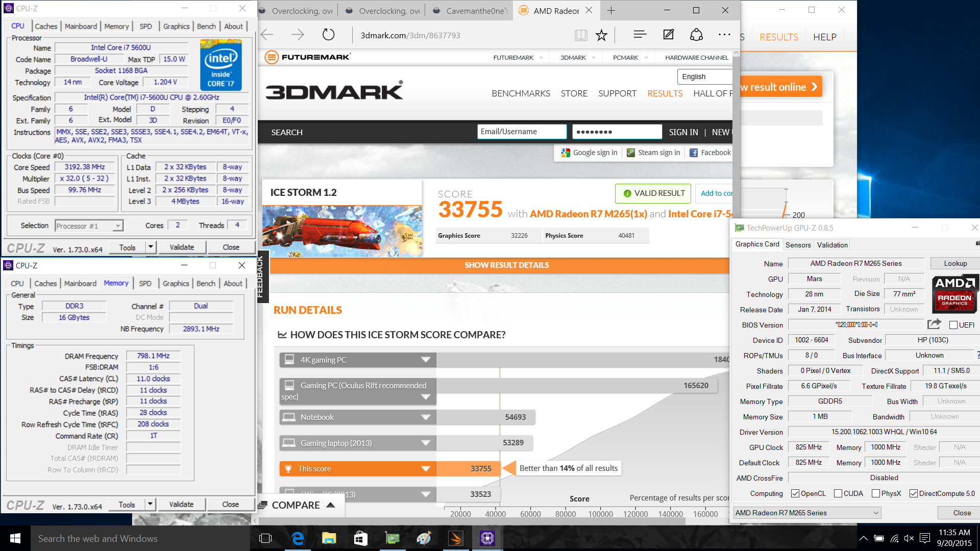980x551 pixels.
Task: Expand the Notebook comparison row
Action: (x=425, y=417)
